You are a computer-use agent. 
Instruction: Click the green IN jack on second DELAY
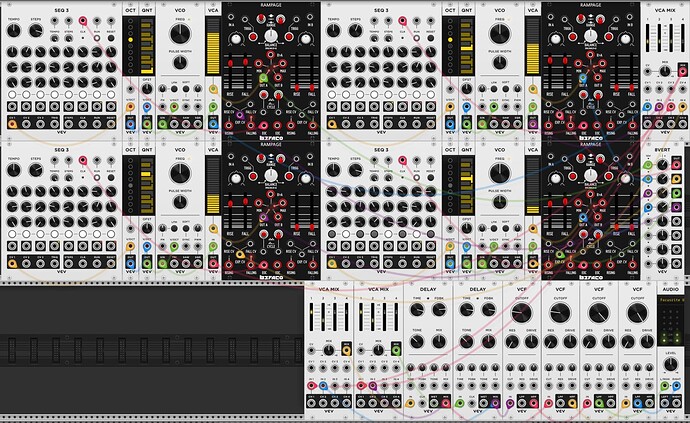click(x=460, y=402)
